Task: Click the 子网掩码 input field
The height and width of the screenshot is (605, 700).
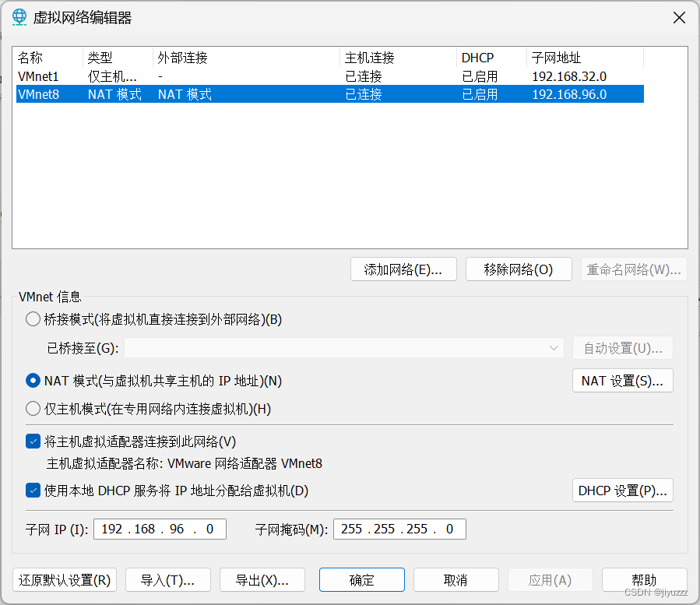Action: 399,529
